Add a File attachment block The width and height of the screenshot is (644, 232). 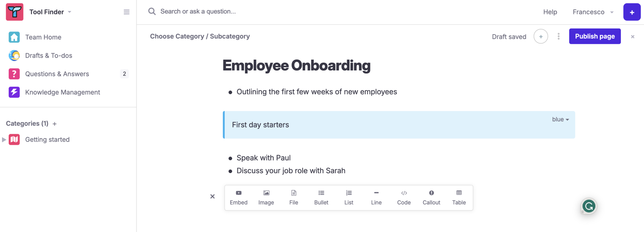[293, 198]
